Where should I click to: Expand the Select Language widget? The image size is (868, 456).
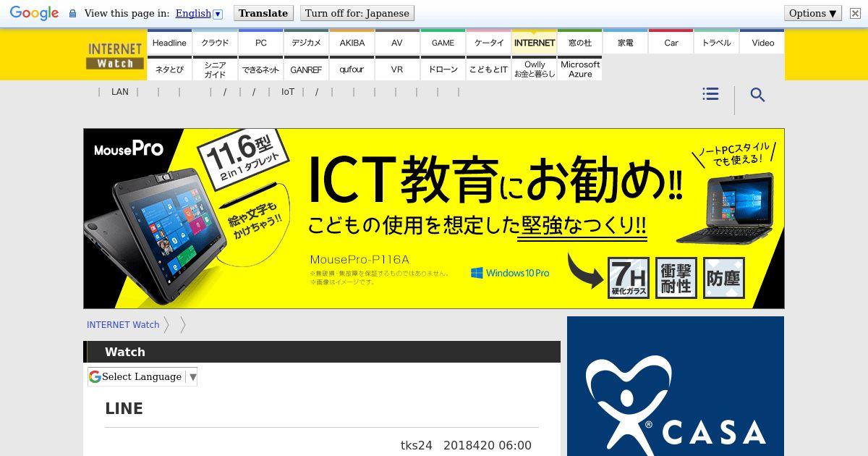(x=142, y=376)
